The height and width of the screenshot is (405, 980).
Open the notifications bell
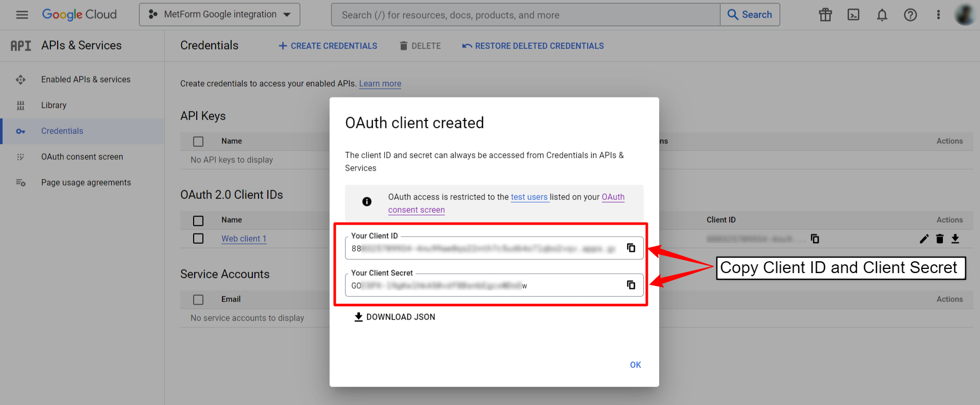882,15
